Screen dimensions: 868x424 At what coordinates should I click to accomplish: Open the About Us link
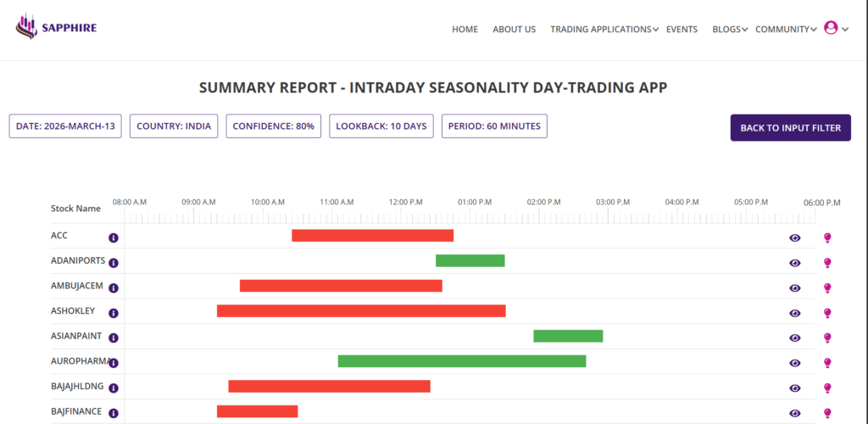click(514, 29)
